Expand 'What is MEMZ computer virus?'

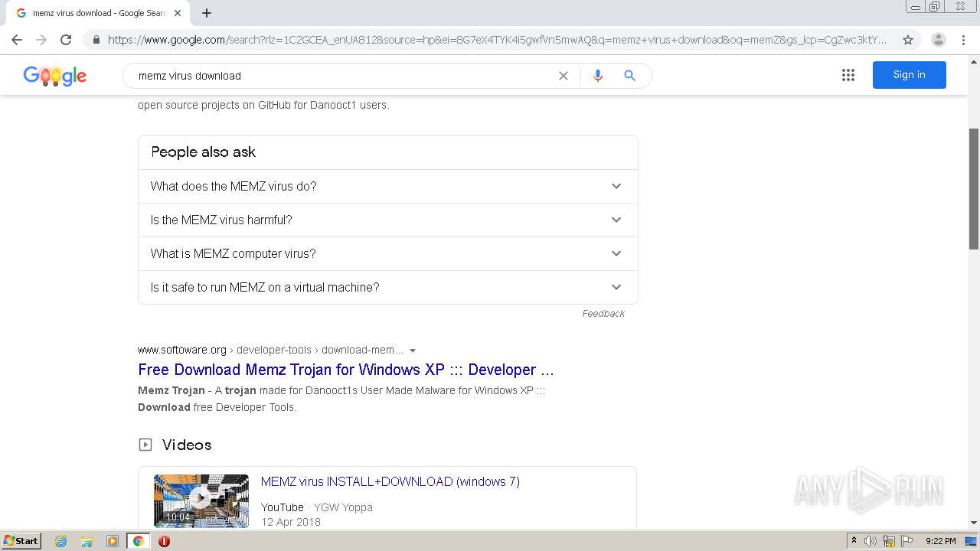(x=387, y=253)
